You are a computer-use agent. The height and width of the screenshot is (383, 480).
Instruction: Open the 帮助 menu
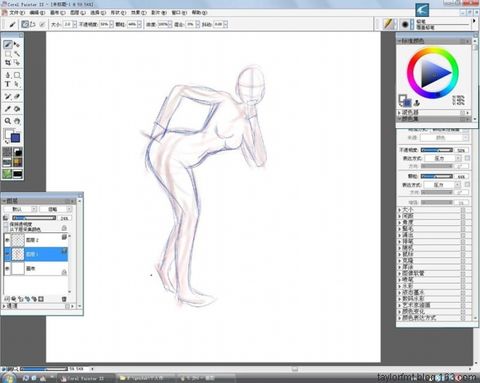pos(199,13)
